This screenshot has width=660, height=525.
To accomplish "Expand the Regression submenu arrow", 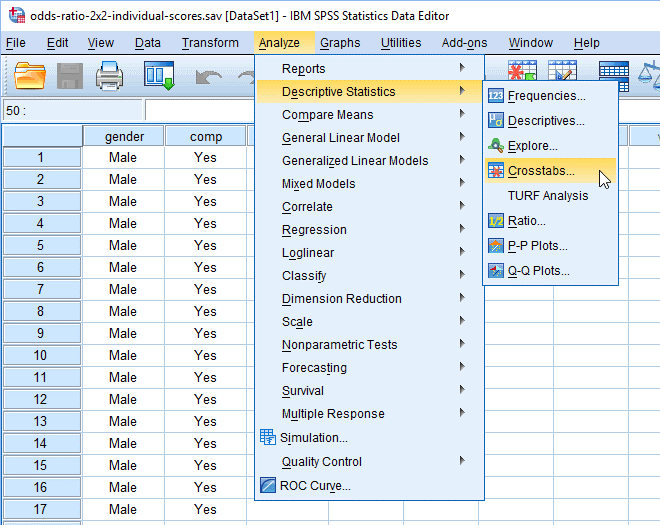I will pyautogui.click(x=461, y=230).
